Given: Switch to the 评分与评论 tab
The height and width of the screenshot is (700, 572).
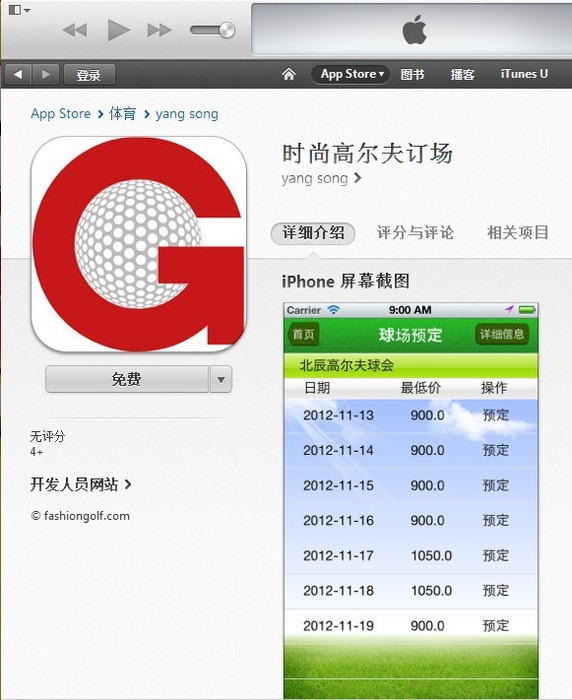Looking at the screenshot, I should (415, 233).
